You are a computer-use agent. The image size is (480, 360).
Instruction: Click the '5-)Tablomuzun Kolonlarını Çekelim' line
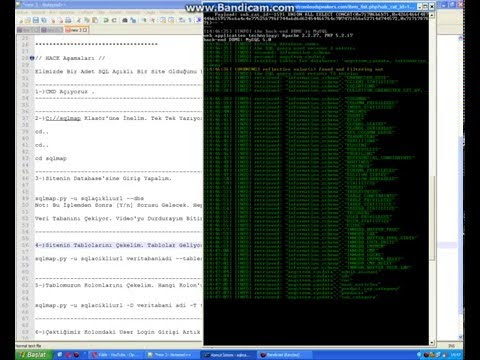(x=118, y=285)
